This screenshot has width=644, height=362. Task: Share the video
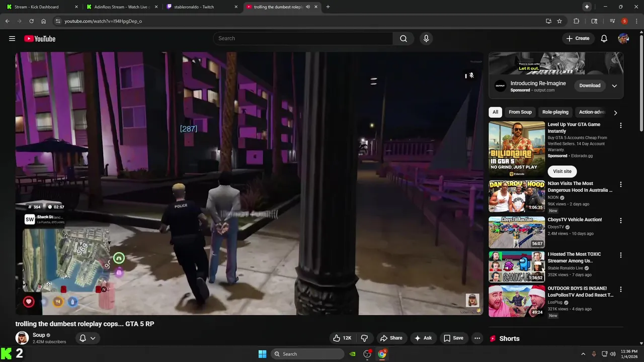[391, 338]
